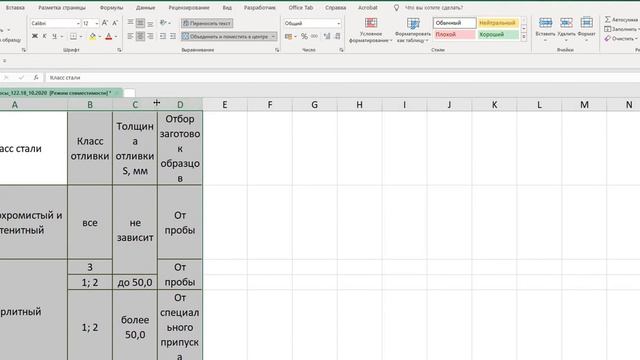
Task: Open Число group dialog launcher
Action: coord(341,50)
